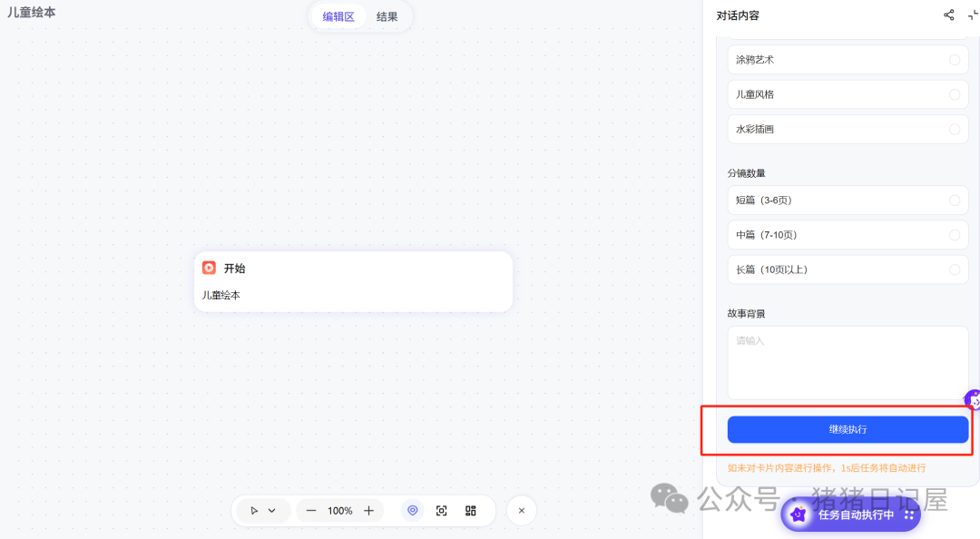The width and height of the screenshot is (980, 539).
Task: Switch to the 编辑区 tab
Action: pyautogui.click(x=338, y=16)
